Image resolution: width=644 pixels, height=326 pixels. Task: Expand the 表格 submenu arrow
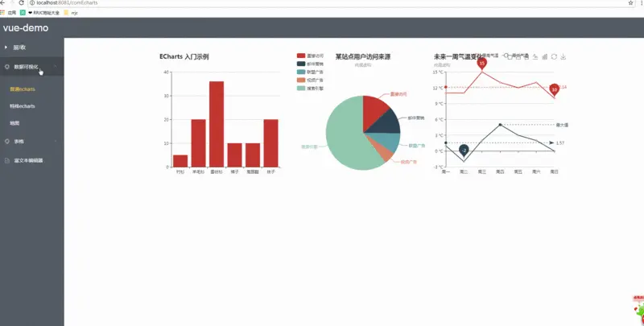pos(55,141)
